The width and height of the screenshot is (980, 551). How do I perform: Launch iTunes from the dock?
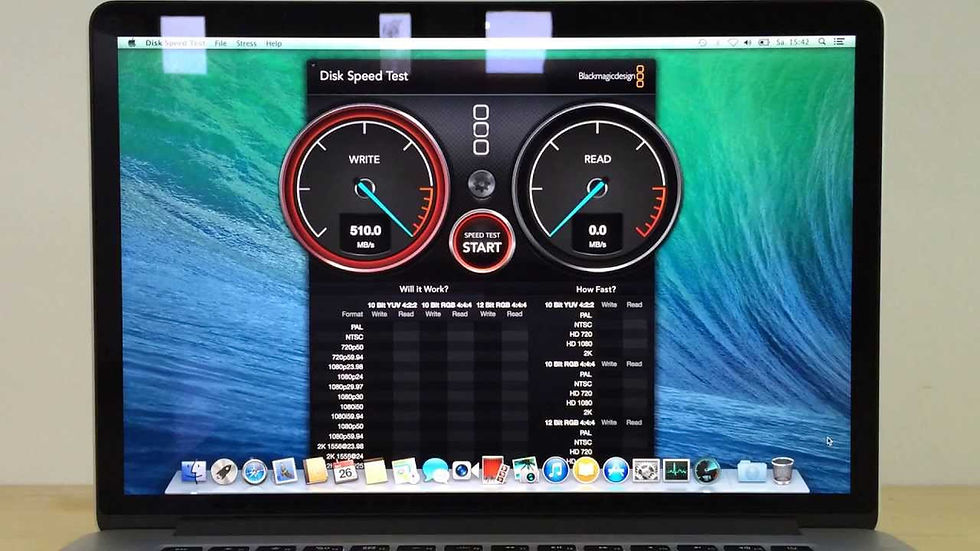pyautogui.click(x=555, y=470)
